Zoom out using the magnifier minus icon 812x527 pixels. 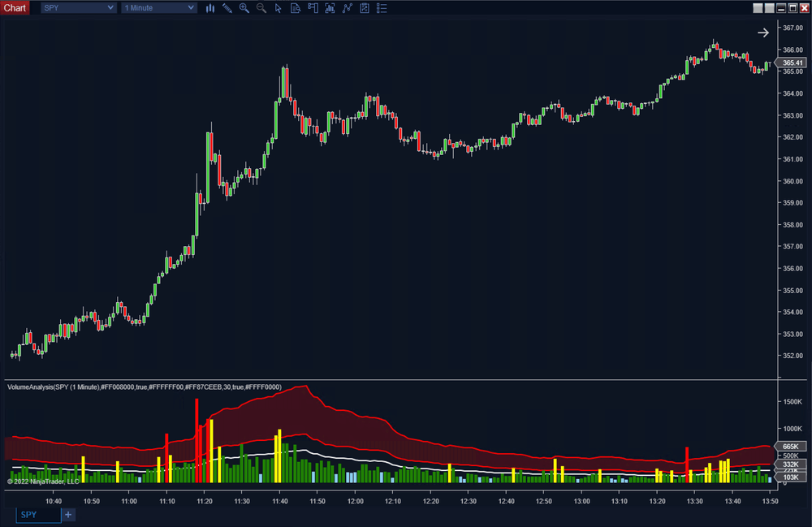point(261,8)
